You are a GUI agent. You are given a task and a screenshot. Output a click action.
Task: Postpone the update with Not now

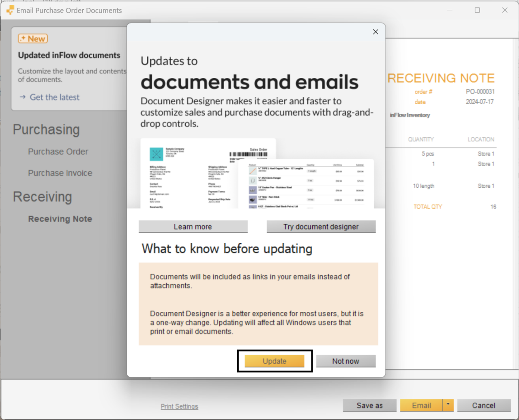[345, 361]
